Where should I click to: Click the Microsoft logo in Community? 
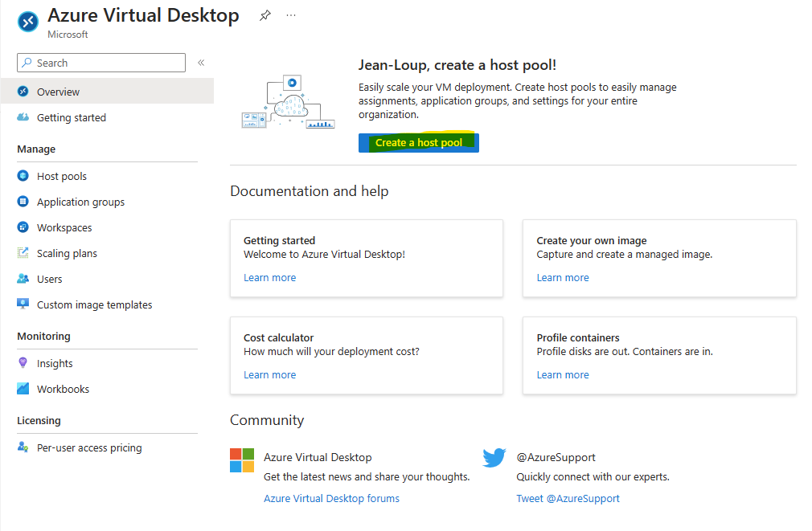(x=242, y=460)
